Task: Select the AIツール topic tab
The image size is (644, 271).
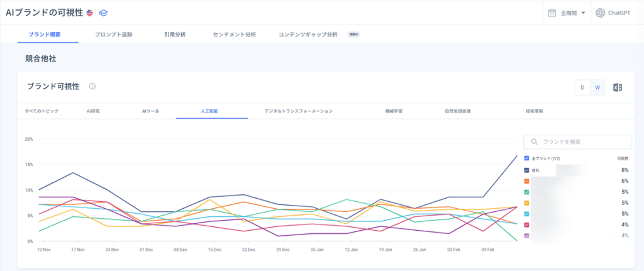Action: [150, 111]
